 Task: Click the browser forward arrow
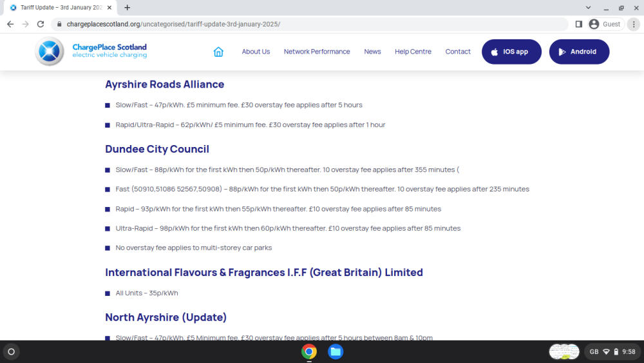26,25
